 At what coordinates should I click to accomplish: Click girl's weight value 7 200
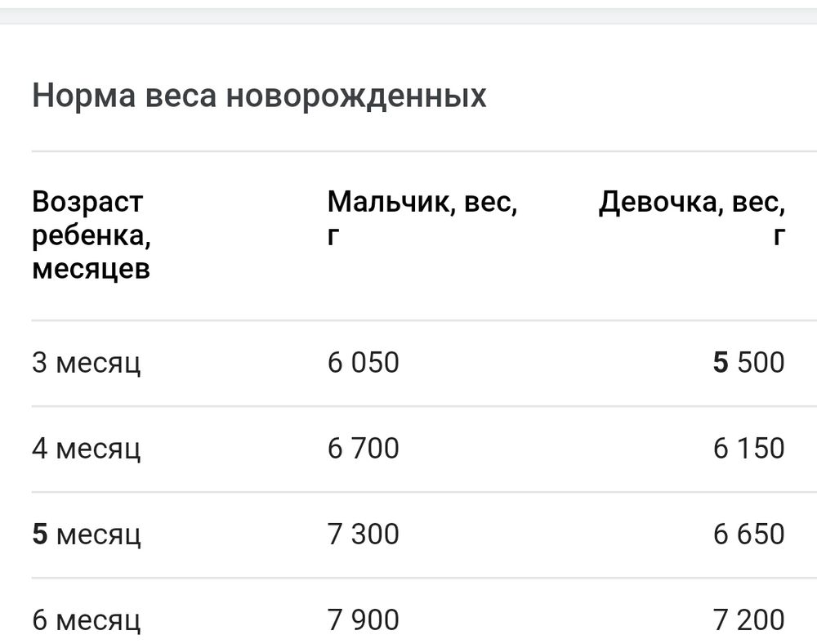pos(748,619)
